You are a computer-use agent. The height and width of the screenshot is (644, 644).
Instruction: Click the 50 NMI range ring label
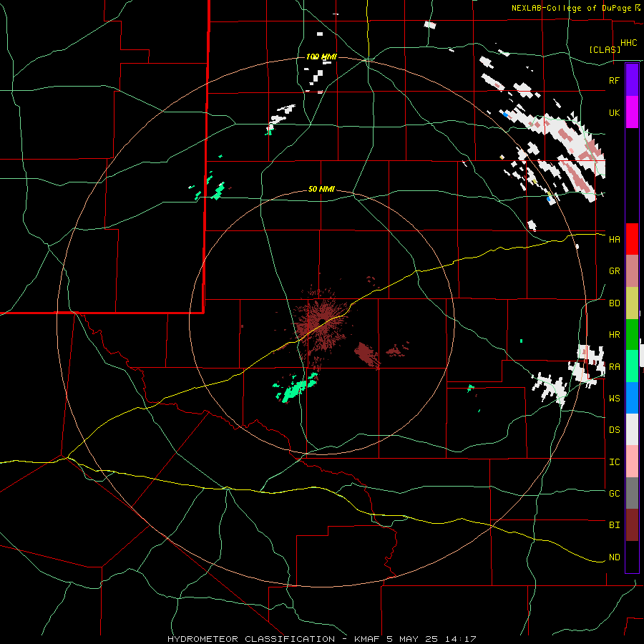[x=321, y=189]
